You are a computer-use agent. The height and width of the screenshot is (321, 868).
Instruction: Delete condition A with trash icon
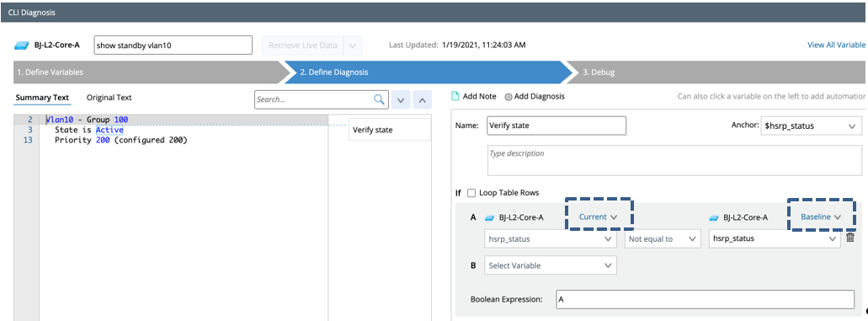(850, 238)
